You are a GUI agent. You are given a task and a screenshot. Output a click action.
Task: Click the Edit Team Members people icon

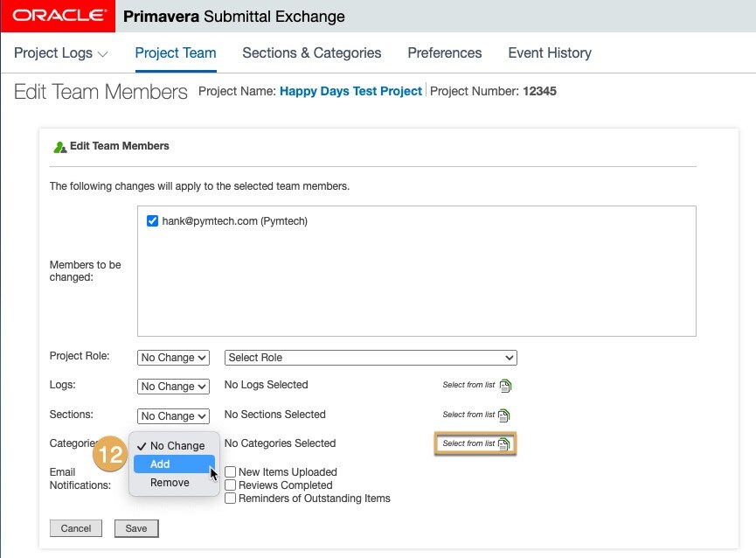59,147
